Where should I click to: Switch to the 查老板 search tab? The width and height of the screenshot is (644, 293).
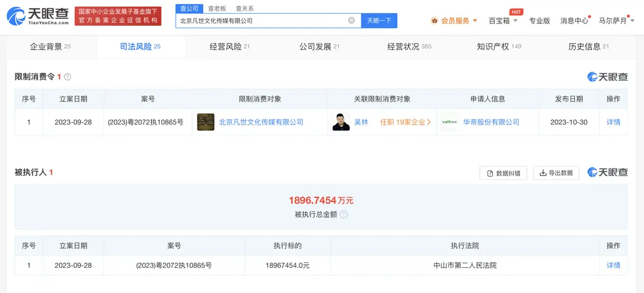[217, 8]
